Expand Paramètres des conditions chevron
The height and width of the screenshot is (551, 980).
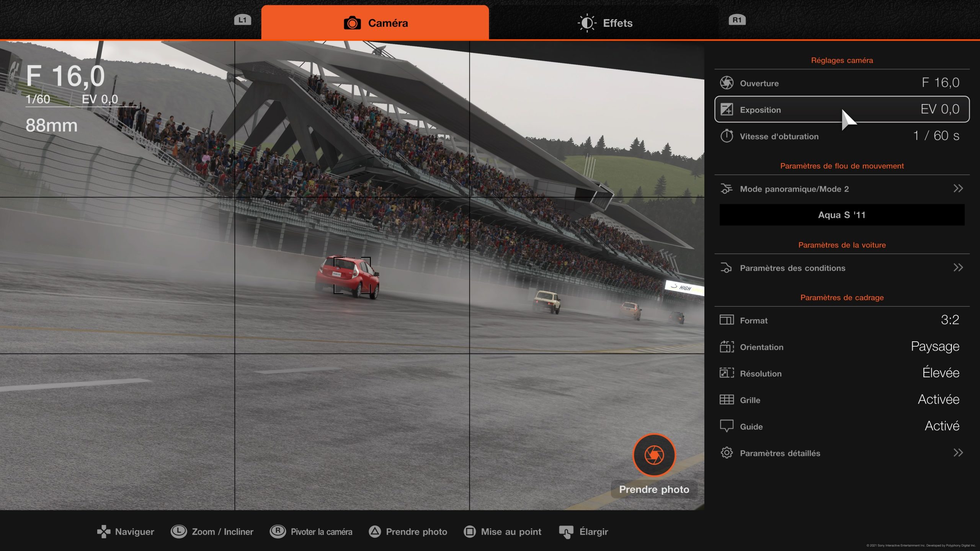pos(957,267)
